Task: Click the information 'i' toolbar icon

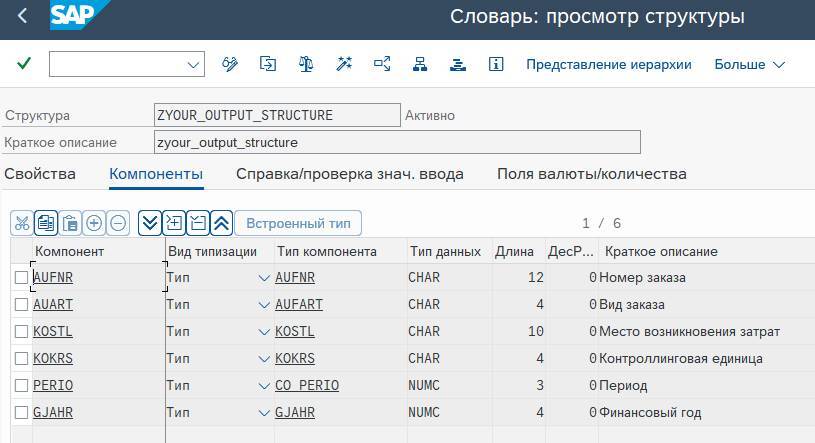Action: (496, 64)
